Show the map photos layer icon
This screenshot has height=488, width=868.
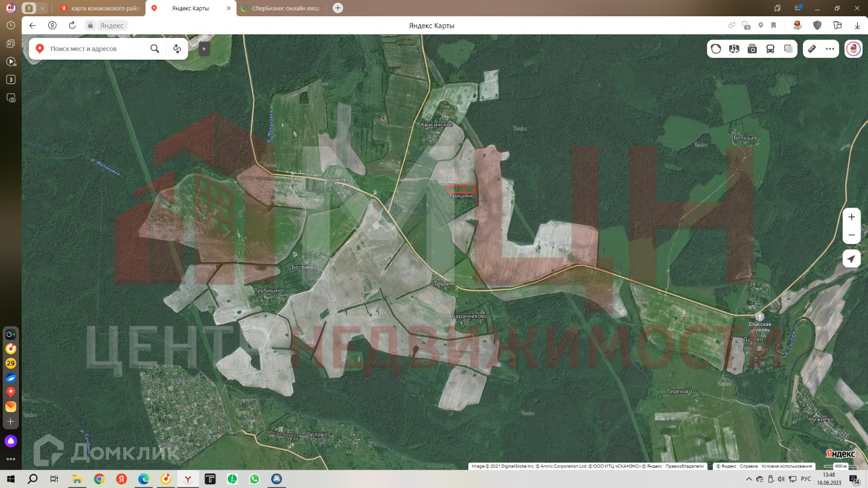coord(752,49)
